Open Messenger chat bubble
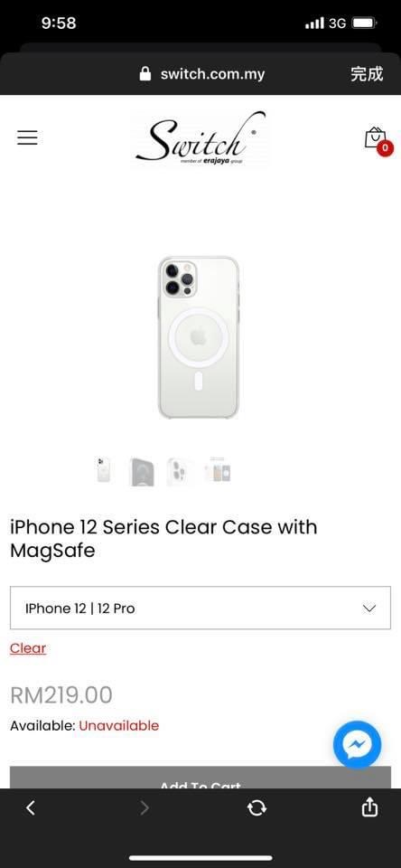The image size is (401, 868). pos(357,744)
